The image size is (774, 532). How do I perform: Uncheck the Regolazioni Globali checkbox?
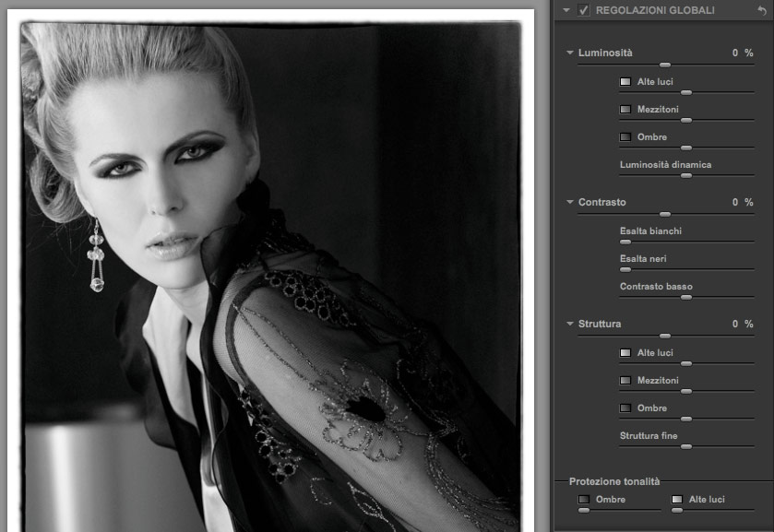(x=583, y=10)
